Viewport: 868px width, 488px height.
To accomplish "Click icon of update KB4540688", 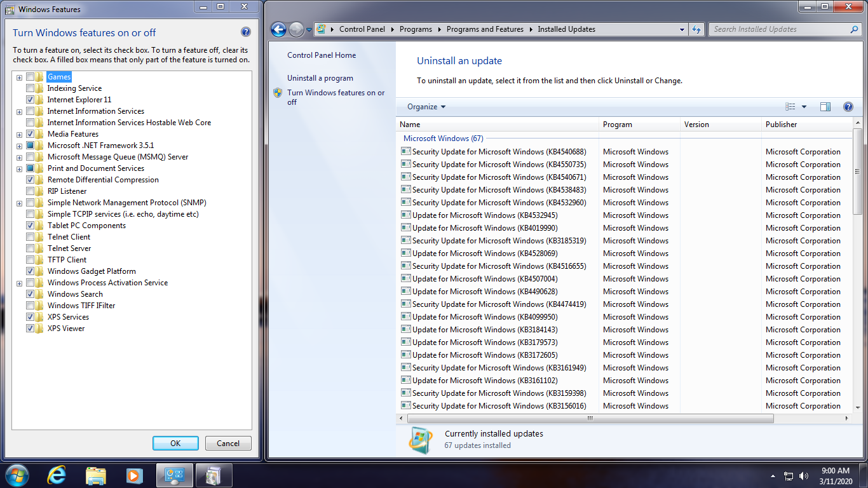I will (406, 151).
